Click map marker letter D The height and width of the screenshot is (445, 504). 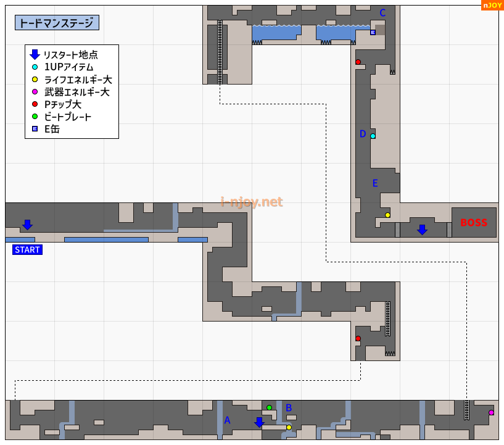(x=363, y=134)
